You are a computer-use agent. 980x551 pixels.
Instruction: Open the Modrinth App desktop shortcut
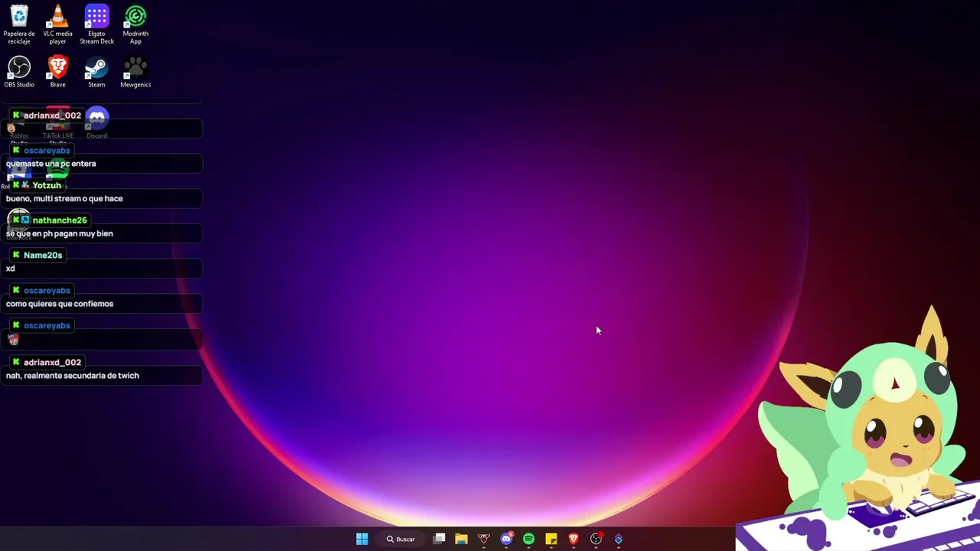coord(136,24)
